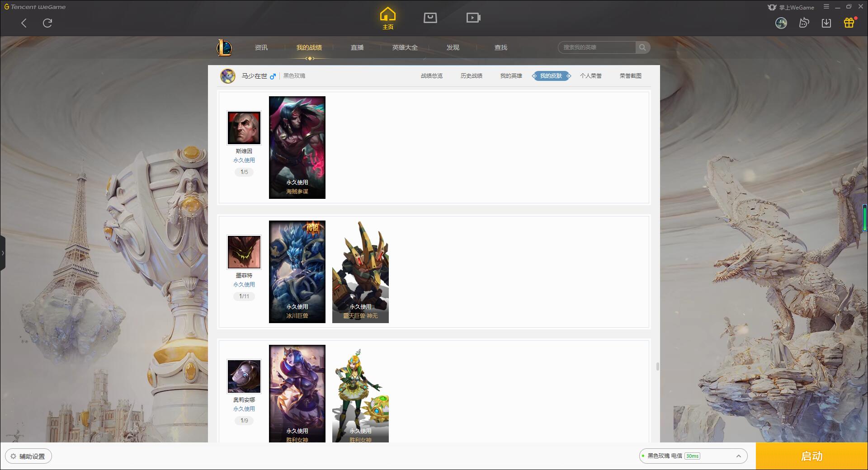Click 墨菲特 champion portrait
Viewport: 868px width, 470px height.
pos(244,252)
